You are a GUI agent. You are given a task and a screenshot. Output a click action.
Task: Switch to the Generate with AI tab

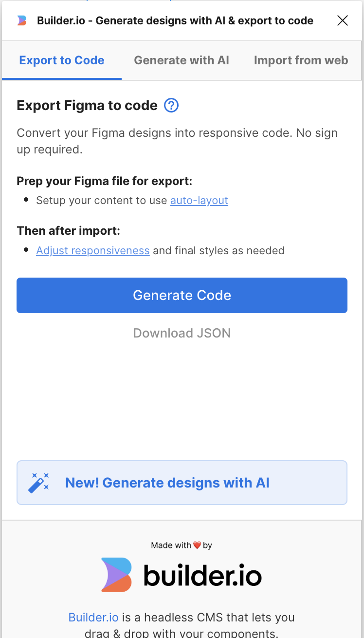[x=182, y=60]
